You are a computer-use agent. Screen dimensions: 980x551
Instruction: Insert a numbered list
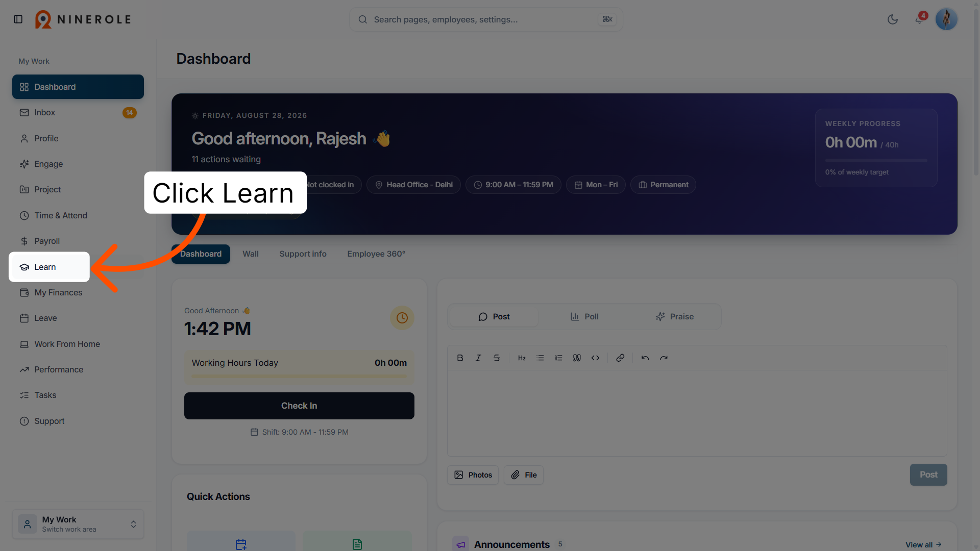click(558, 358)
